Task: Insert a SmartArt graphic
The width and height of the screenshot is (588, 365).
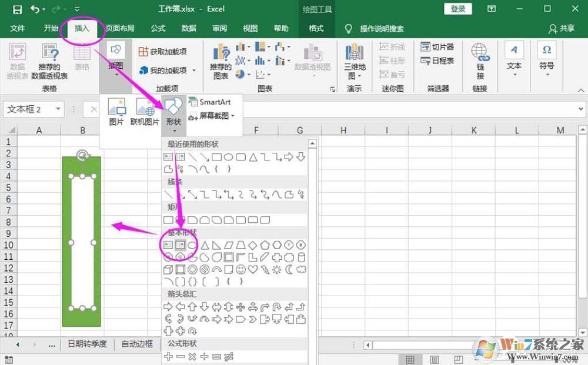Action: pyautogui.click(x=211, y=101)
